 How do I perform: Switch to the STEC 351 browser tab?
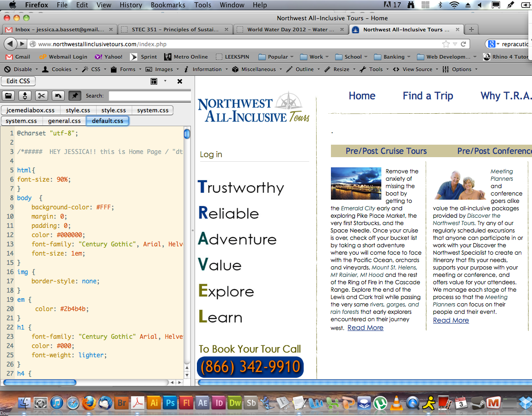pos(175,30)
